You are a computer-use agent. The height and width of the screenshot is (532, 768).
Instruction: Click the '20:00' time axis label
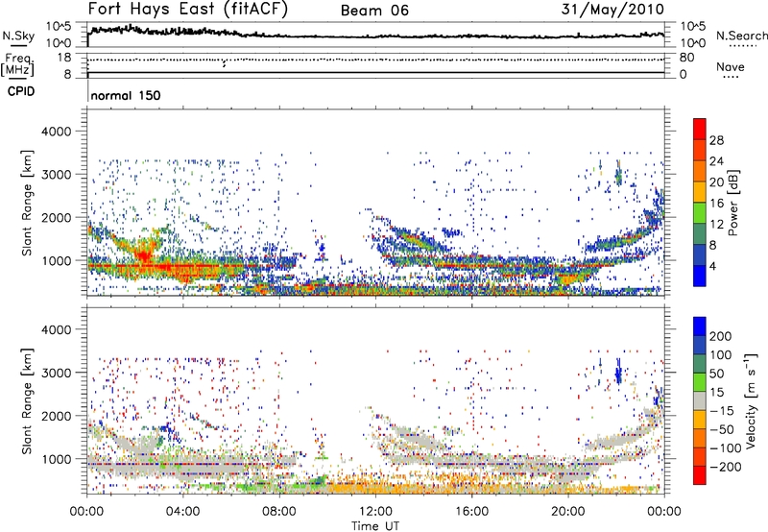tap(567, 512)
